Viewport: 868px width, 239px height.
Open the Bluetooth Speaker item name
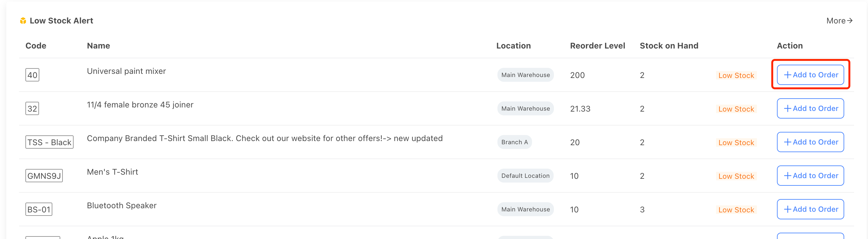(122, 206)
